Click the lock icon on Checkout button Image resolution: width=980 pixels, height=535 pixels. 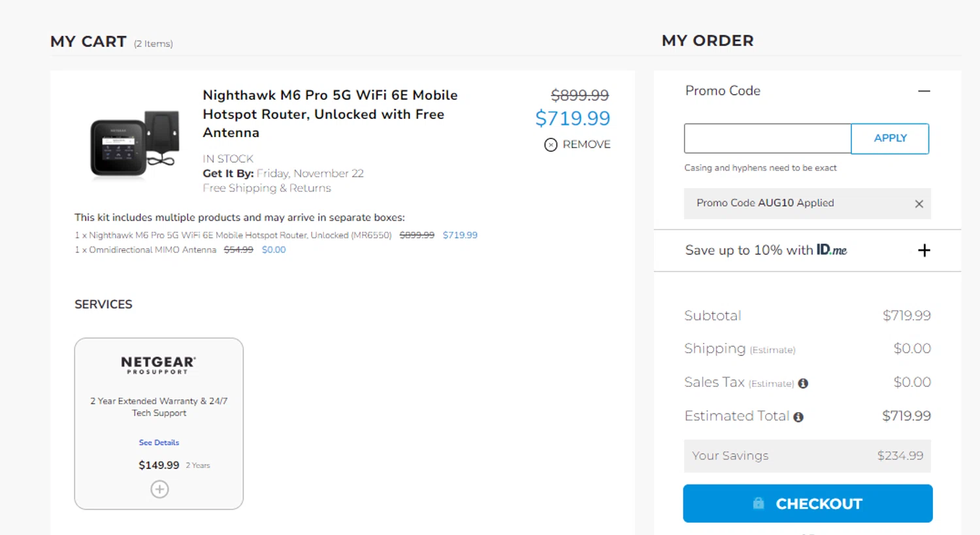point(759,503)
